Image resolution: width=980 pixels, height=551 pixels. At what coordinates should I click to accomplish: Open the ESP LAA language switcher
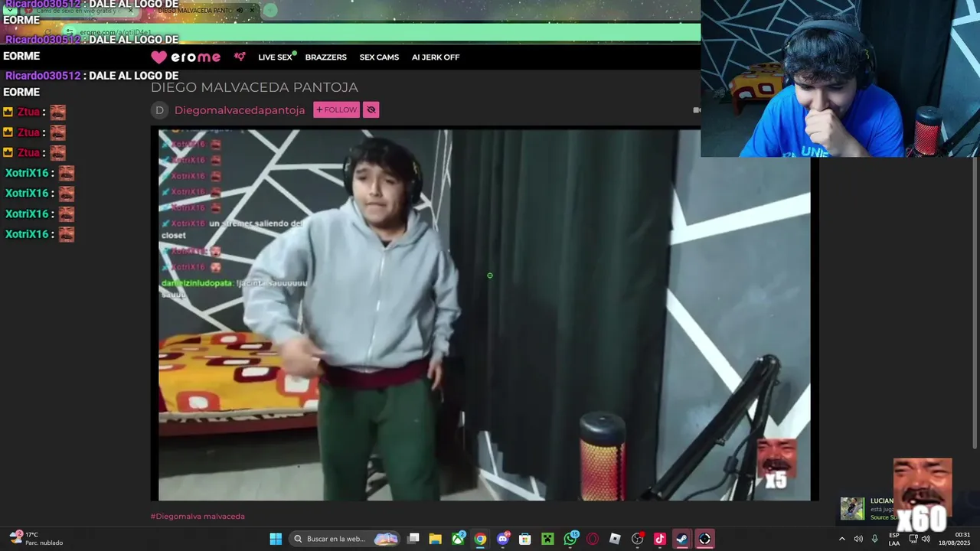click(894, 539)
